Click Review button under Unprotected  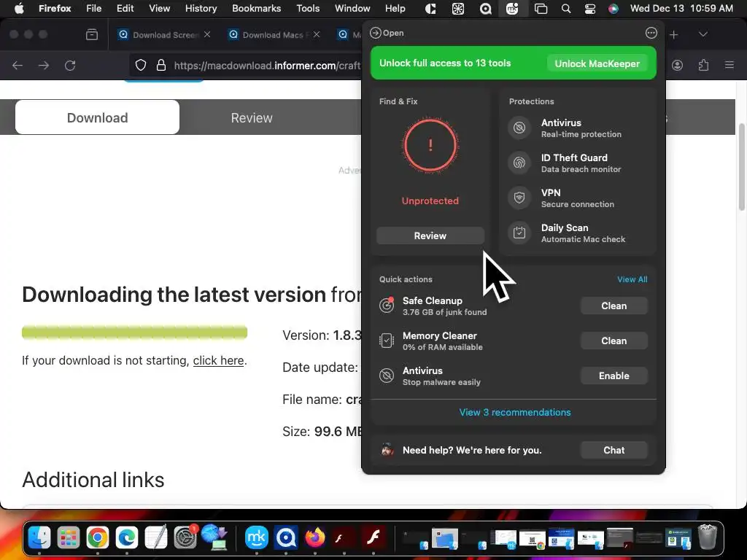[430, 236]
